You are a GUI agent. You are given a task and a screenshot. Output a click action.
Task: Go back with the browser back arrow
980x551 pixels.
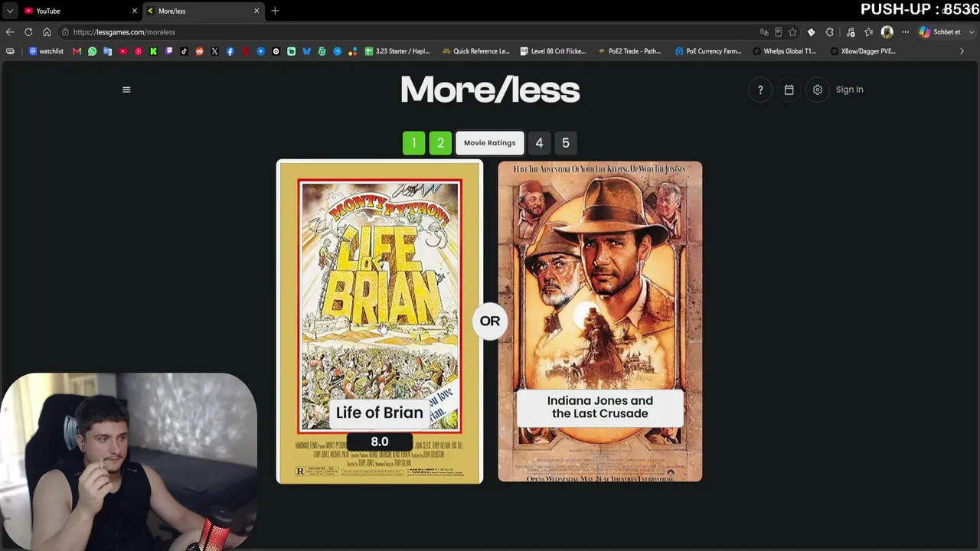click(x=10, y=32)
